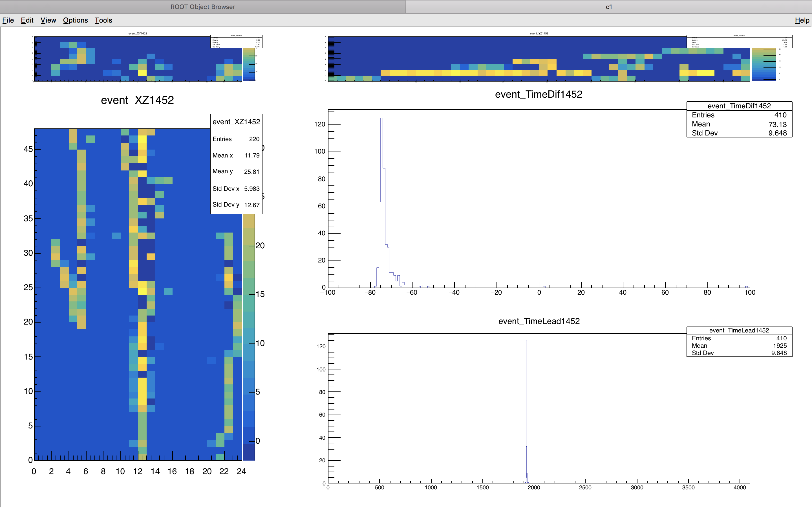The height and width of the screenshot is (508, 812).
Task: Open the View menu
Action: click(x=48, y=20)
